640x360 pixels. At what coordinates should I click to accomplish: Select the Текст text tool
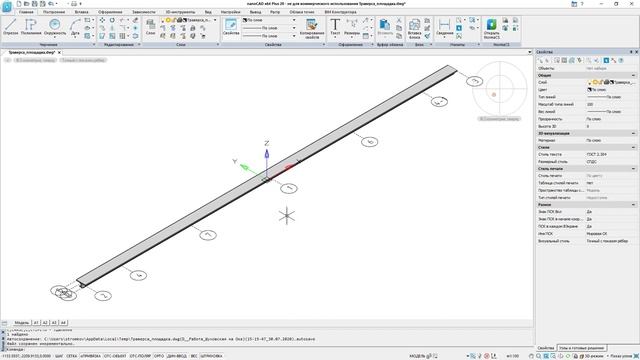(x=335, y=27)
